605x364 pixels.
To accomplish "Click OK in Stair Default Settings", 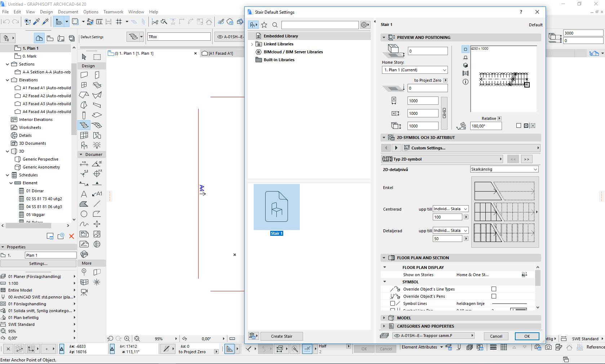I will (x=527, y=336).
